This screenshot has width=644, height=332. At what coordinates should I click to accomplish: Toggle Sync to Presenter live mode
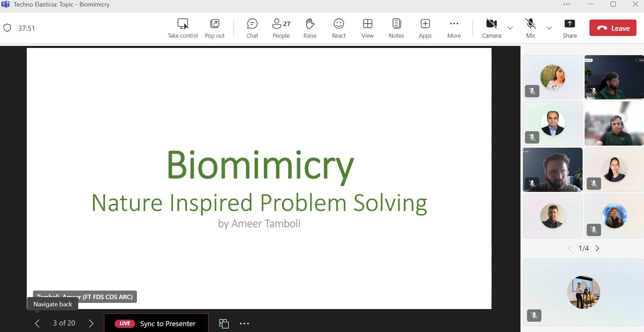tap(156, 323)
